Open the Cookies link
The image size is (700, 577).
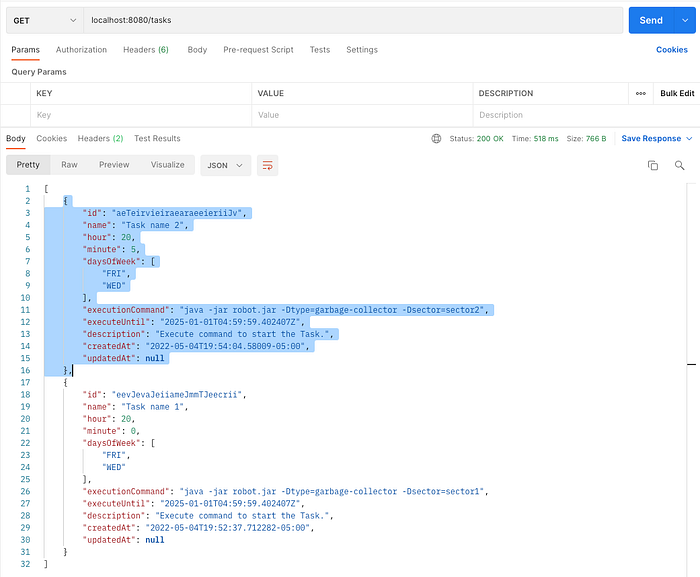[x=671, y=50]
